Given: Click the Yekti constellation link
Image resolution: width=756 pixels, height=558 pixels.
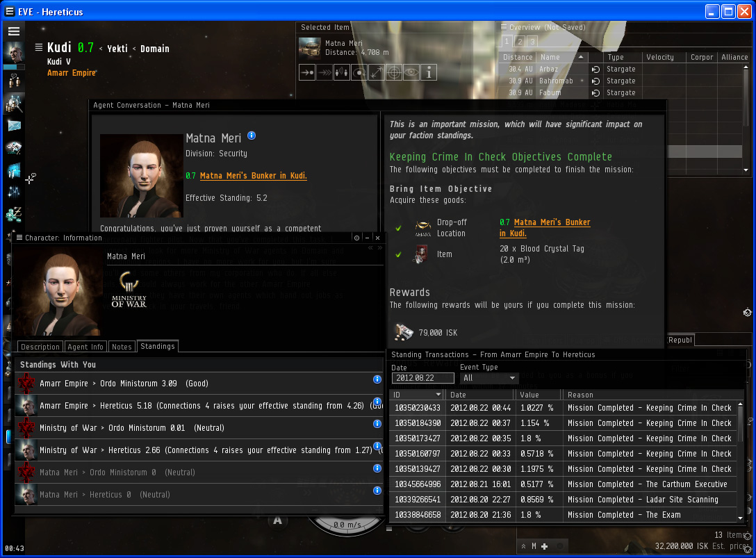Looking at the screenshot, I should [x=117, y=48].
